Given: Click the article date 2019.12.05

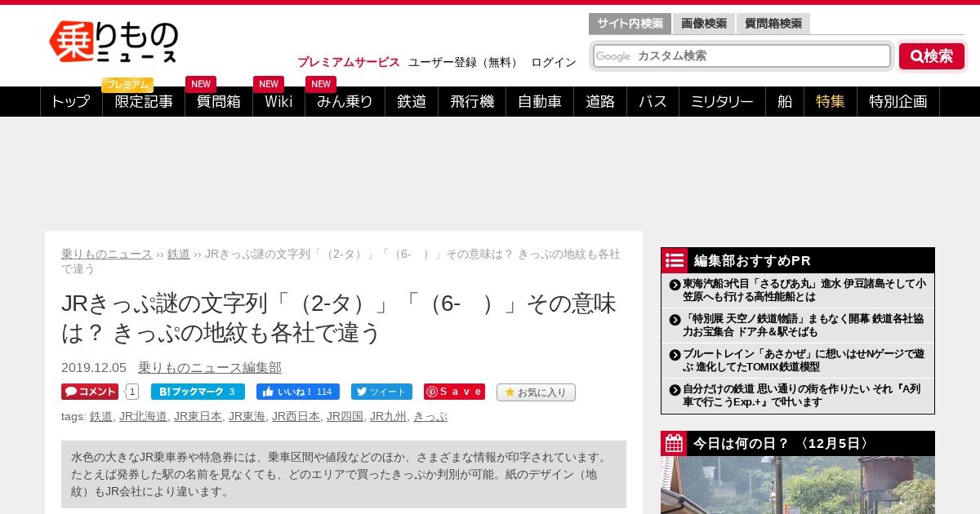Looking at the screenshot, I should point(94,368).
